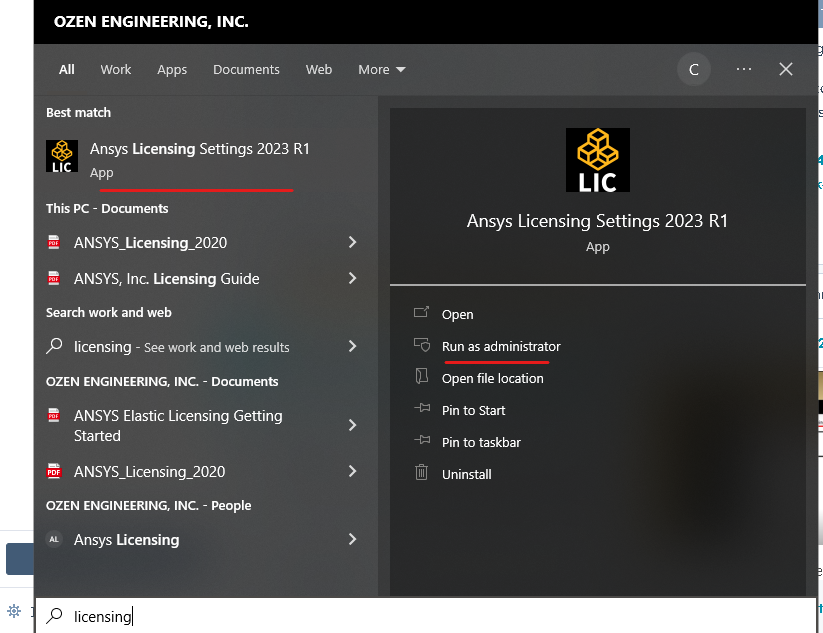
Task: Open the Ansys Licensing contact avatar icon
Action: (x=54, y=539)
